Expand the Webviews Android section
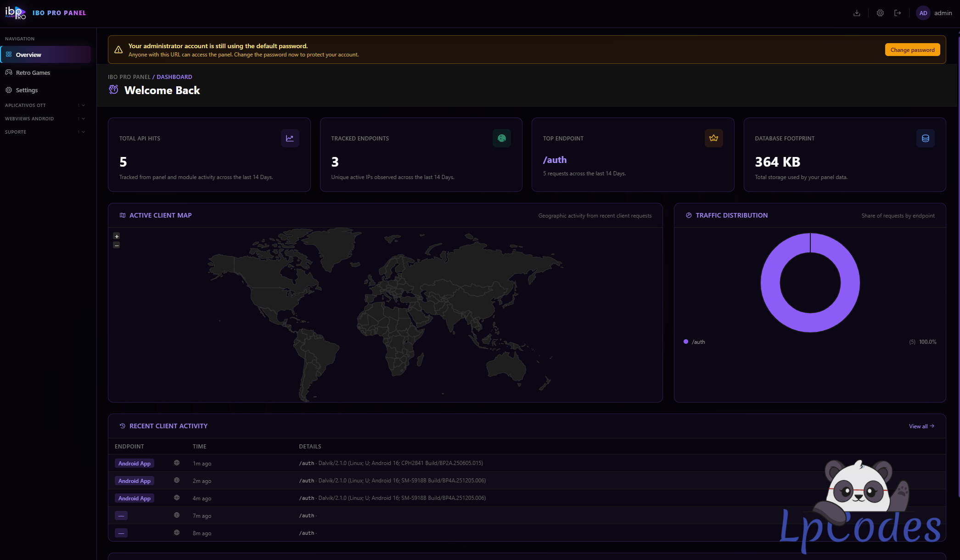 45,118
